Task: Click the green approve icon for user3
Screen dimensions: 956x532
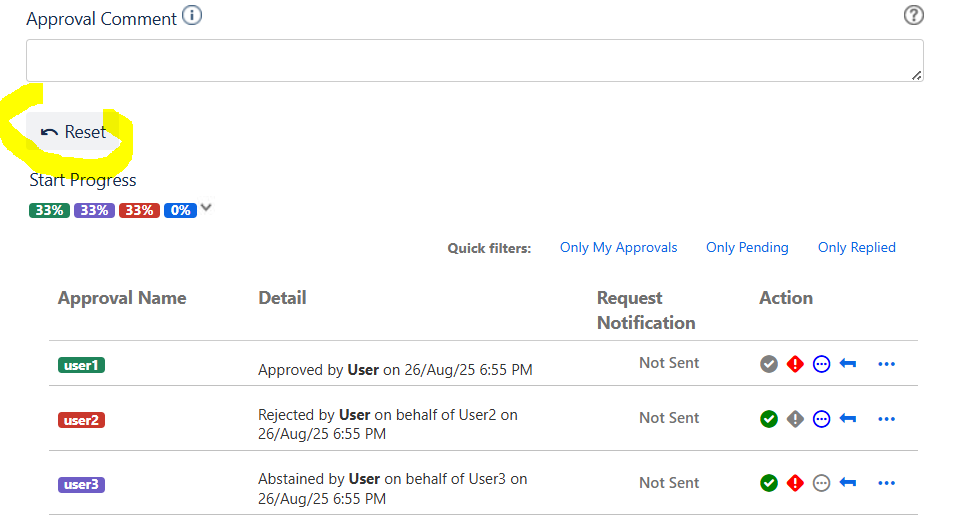Action: coord(769,483)
